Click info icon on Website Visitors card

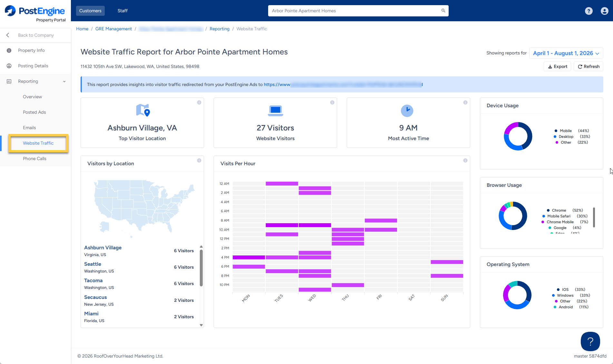point(332,102)
